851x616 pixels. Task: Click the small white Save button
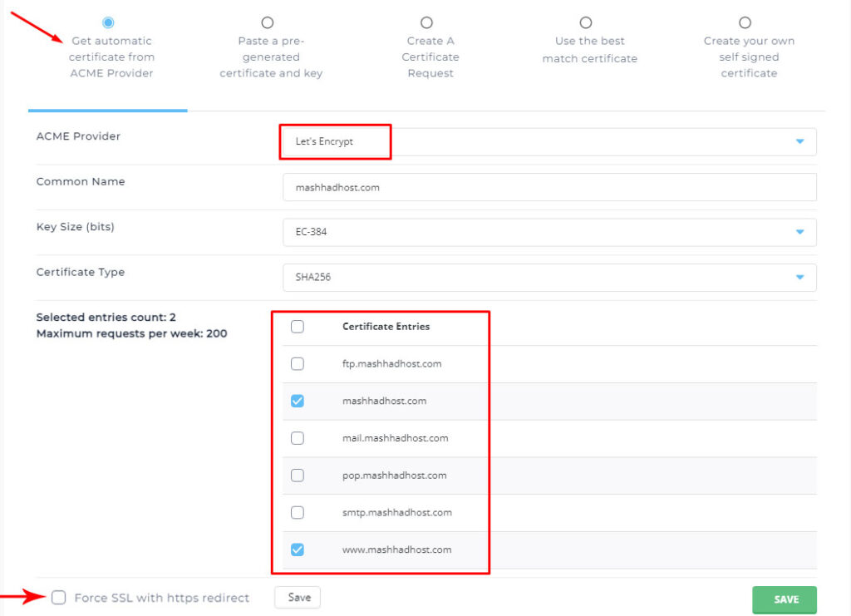[298, 597]
